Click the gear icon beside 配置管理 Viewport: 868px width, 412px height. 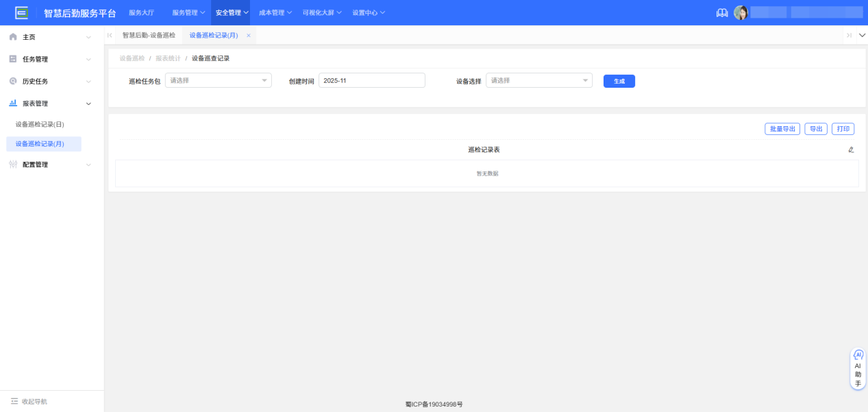coord(12,165)
